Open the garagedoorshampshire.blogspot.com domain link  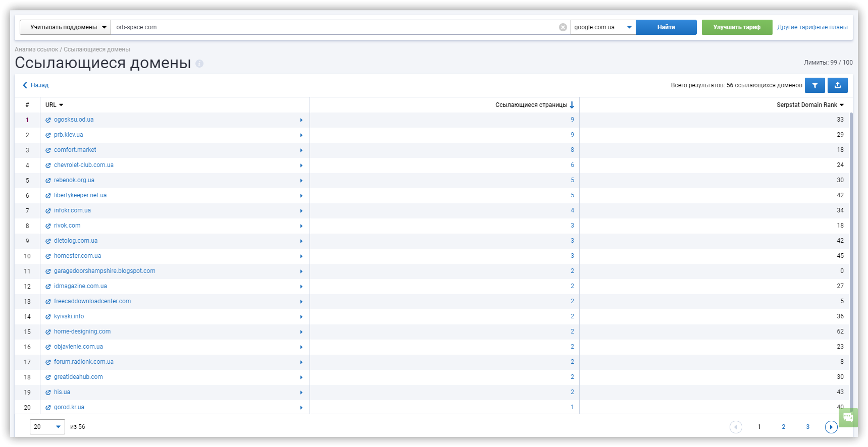point(105,271)
